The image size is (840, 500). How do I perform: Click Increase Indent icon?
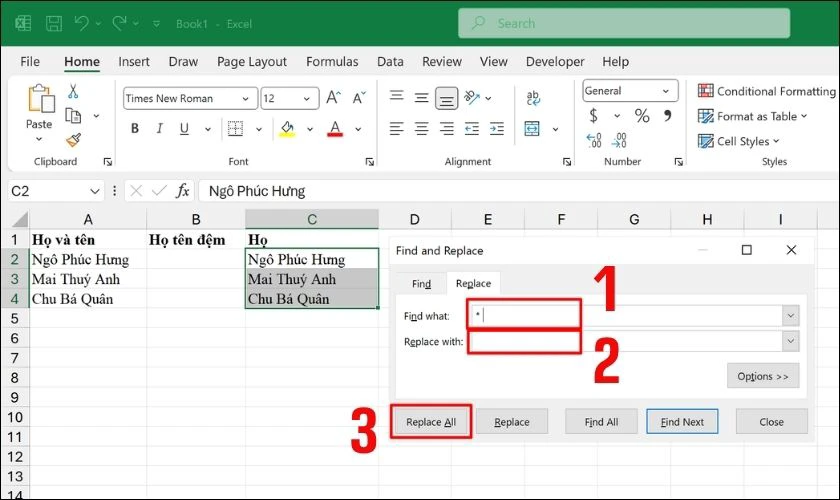coord(497,129)
